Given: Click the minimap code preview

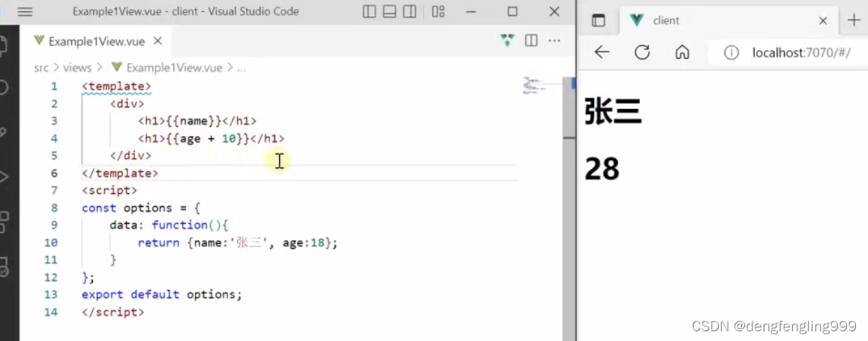Looking at the screenshot, I should [534, 86].
